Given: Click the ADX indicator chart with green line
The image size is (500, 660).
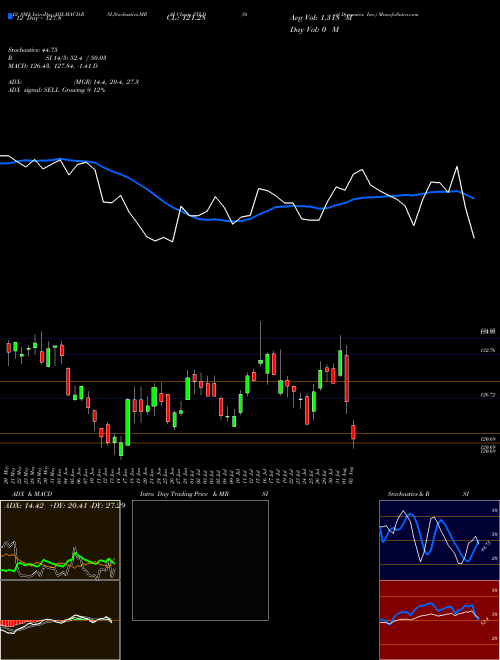Looking at the screenshot, I should (x=60, y=540).
